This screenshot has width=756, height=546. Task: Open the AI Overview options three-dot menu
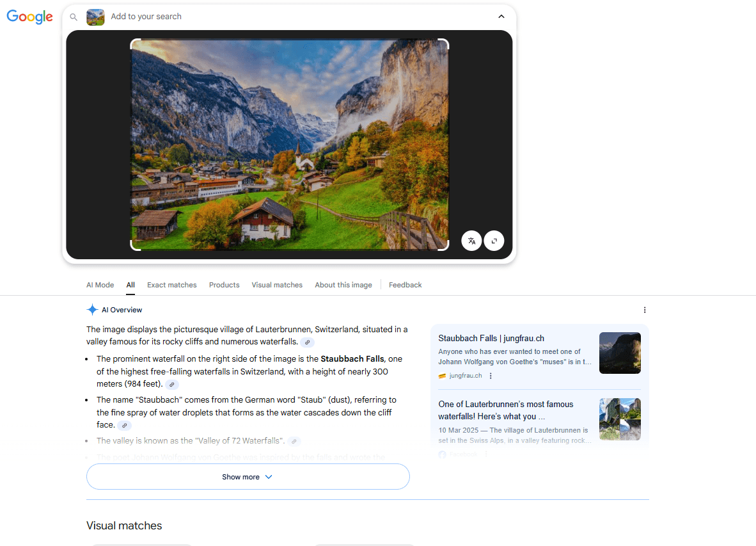(645, 309)
